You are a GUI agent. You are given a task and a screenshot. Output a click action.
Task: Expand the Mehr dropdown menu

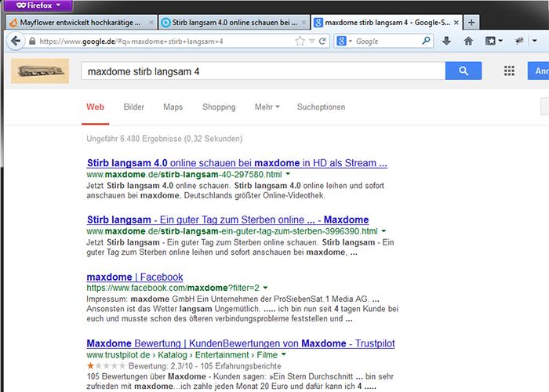(x=267, y=107)
